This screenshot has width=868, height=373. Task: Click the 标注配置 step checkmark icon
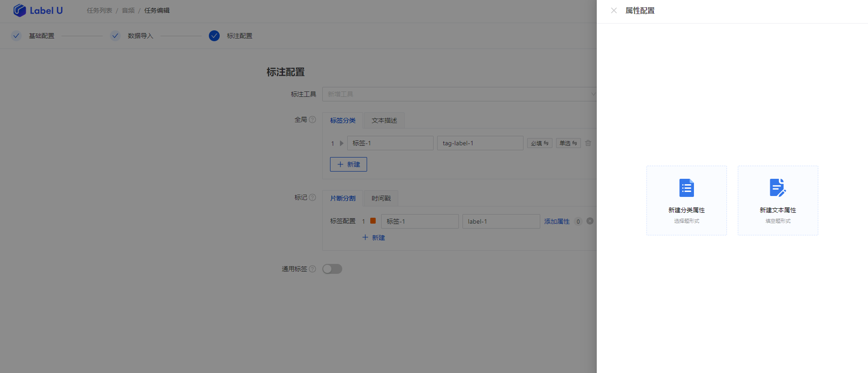214,36
